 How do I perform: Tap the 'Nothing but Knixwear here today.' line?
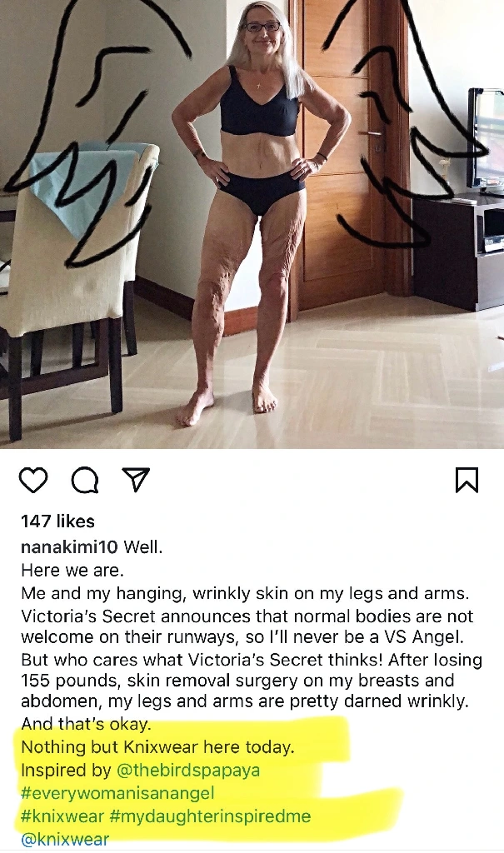coord(157,747)
